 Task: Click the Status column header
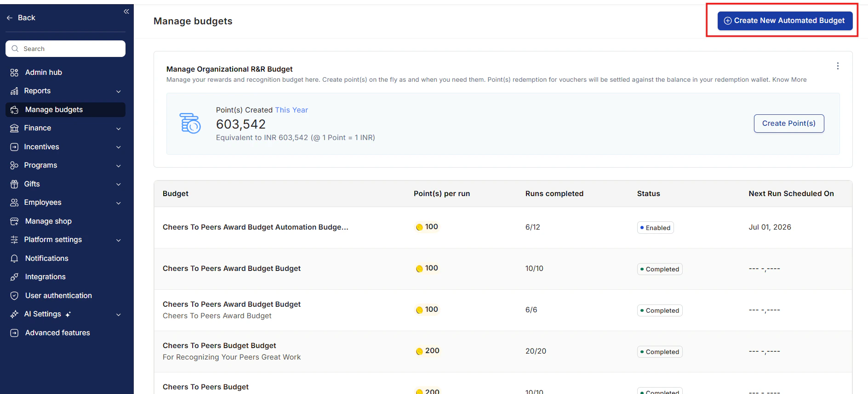point(648,193)
